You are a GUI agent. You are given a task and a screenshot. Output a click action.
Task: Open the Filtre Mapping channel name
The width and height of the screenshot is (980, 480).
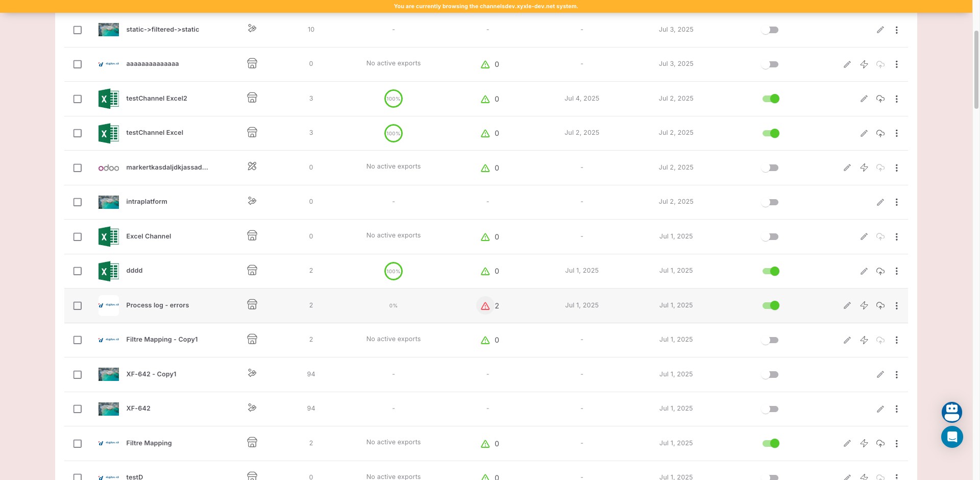(x=149, y=443)
